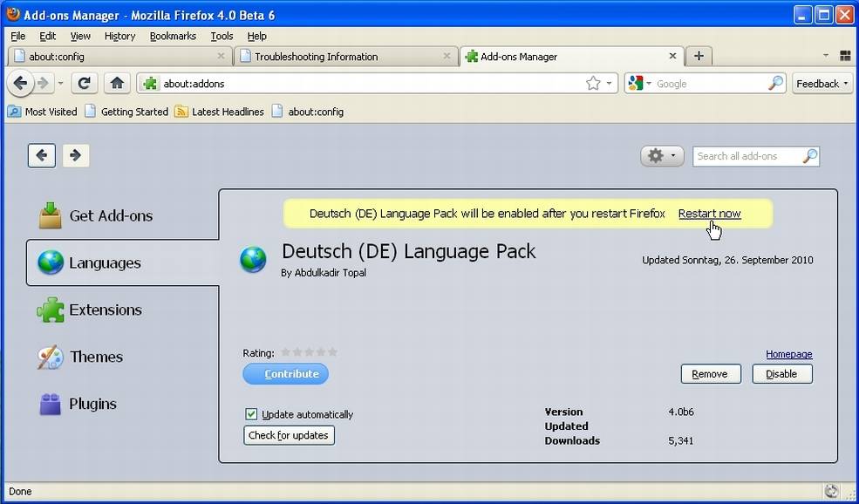
Task: Click the Add-ons Manager back arrow
Action: click(x=42, y=155)
